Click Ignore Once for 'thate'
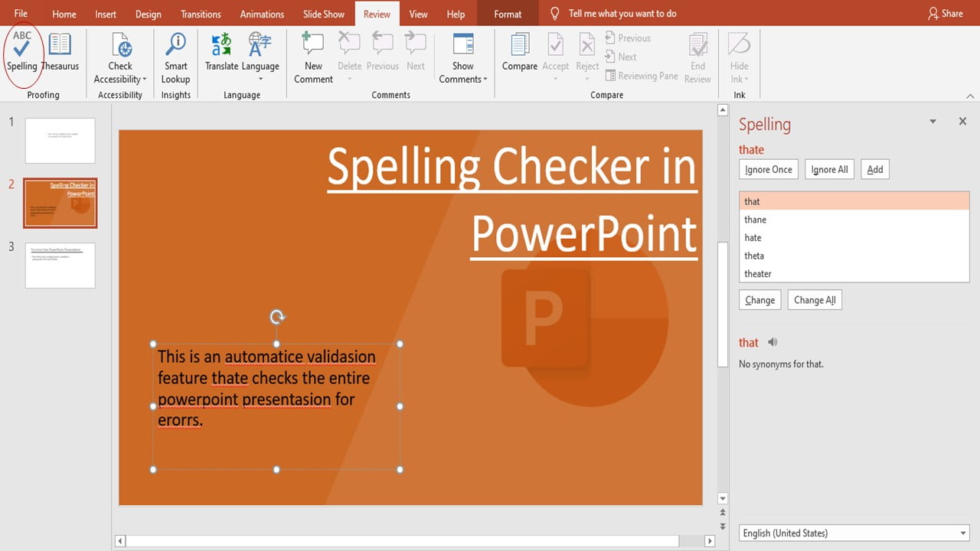Screen dimensions: 980x551 point(768,169)
